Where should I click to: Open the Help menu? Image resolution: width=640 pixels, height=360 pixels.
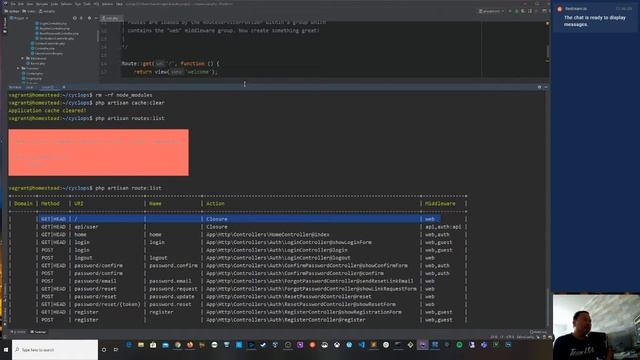[119, 4]
